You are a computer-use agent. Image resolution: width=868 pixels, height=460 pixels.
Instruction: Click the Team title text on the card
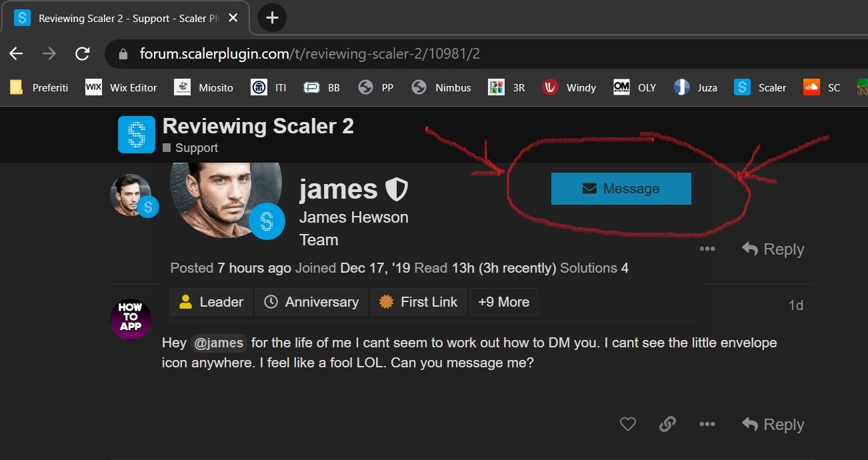(x=319, y=240)
